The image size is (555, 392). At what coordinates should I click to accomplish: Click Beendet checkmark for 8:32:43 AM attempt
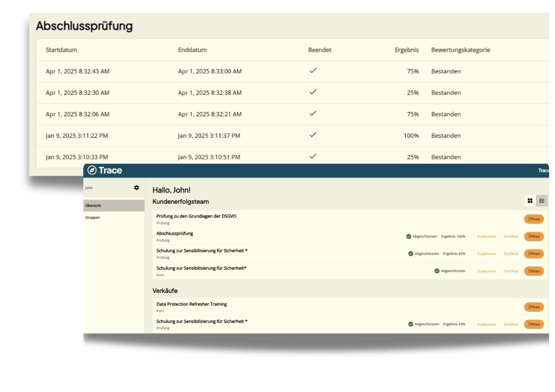click(313, 71)
